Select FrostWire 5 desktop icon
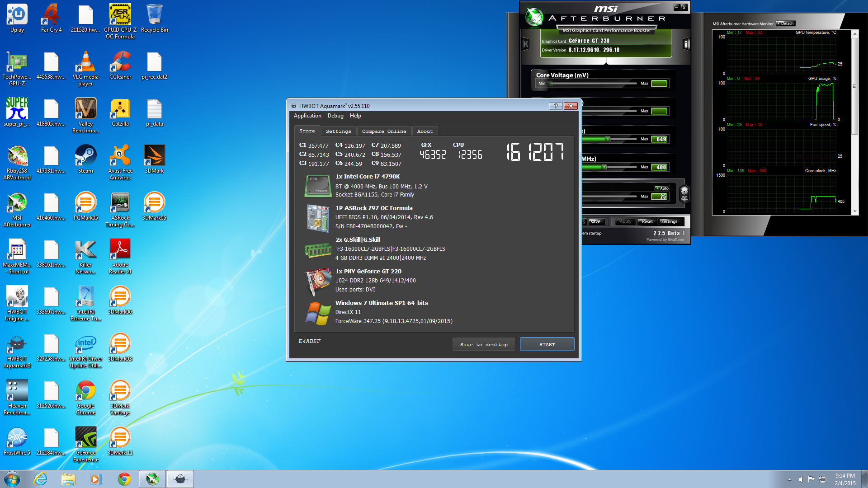 tap(17, 441)
